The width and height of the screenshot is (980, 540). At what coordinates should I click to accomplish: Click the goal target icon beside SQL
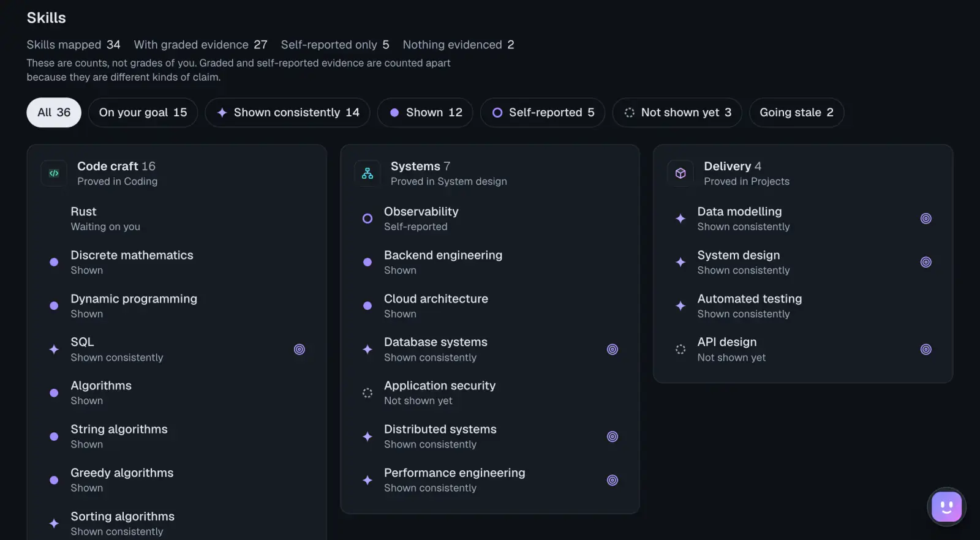(x=300, y=350)
